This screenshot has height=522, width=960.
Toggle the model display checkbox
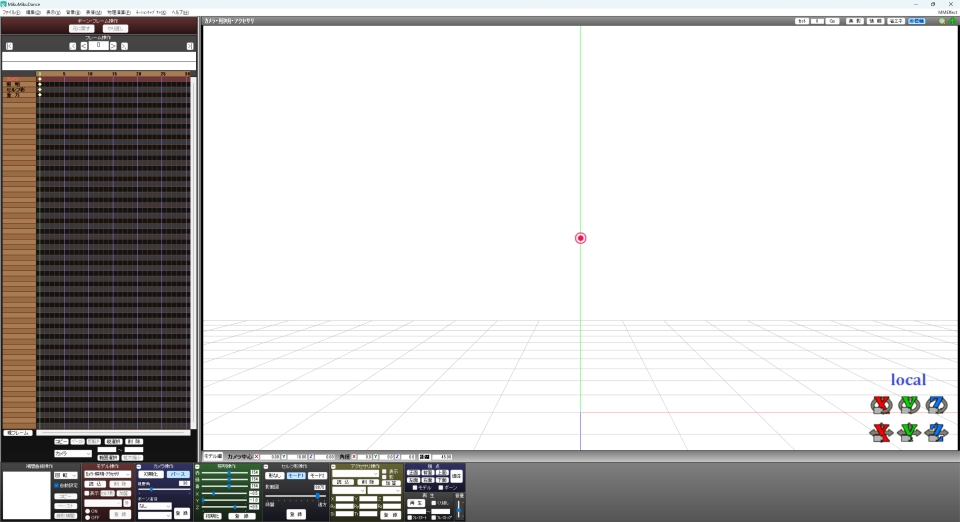[x=87, y=493]
